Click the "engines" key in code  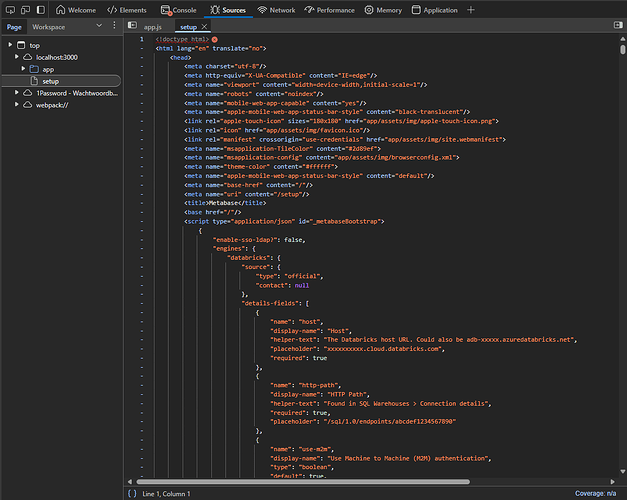230,249
